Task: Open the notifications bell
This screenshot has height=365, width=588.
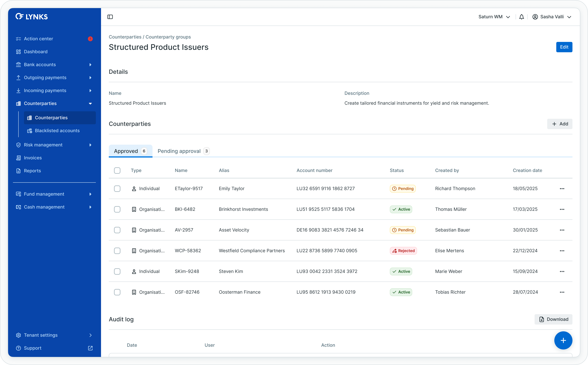Action: click(522, 17)
